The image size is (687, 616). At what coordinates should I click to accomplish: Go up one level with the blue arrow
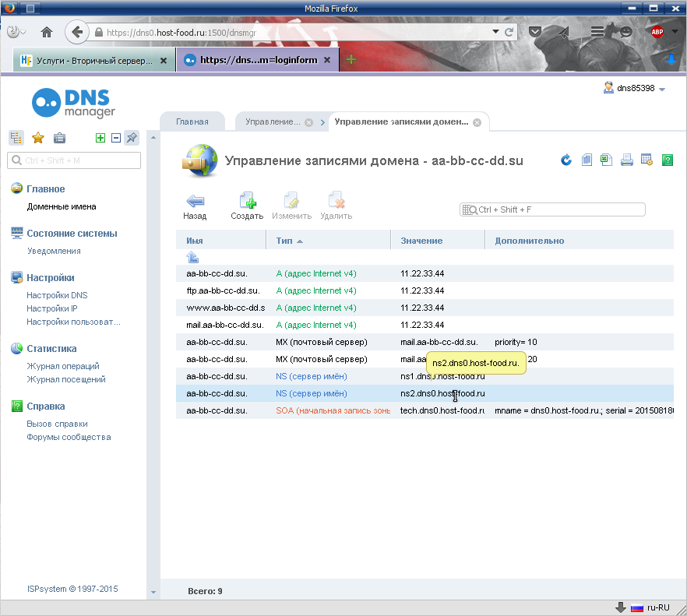(x=192, y=257)
